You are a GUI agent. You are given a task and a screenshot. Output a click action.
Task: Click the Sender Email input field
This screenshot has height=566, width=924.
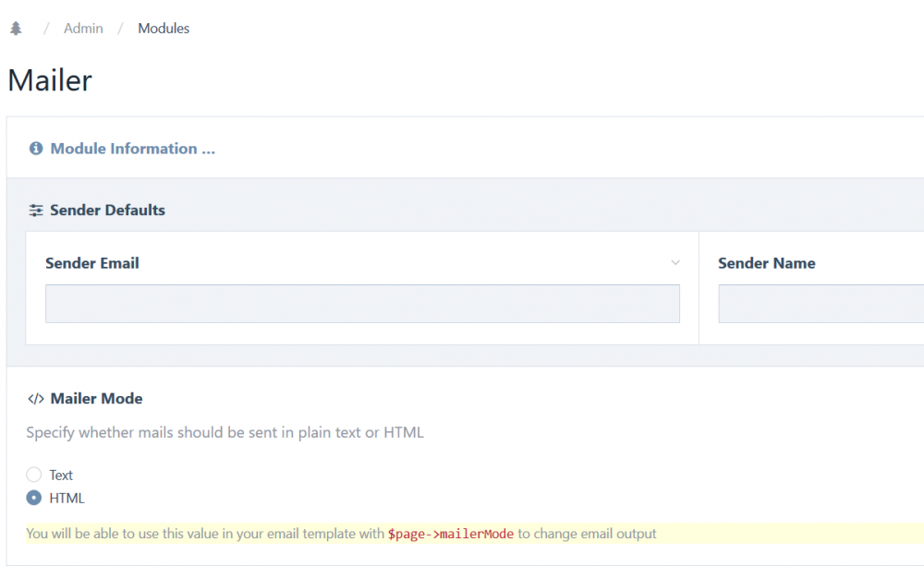tap(361, 303)
